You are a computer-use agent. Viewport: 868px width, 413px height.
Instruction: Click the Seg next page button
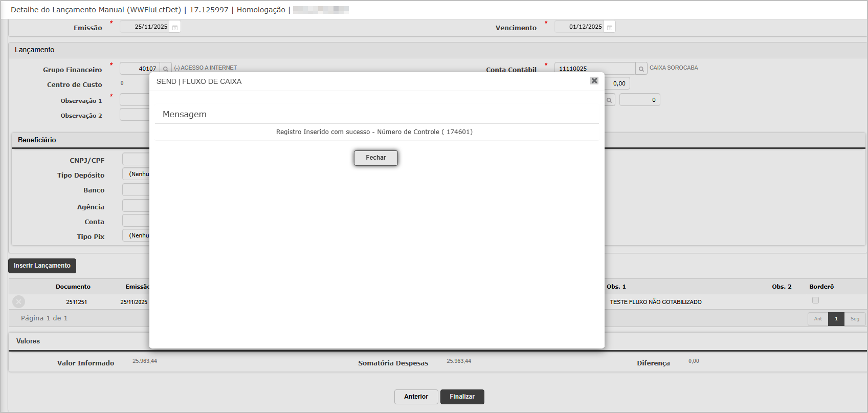click(855, 319)
